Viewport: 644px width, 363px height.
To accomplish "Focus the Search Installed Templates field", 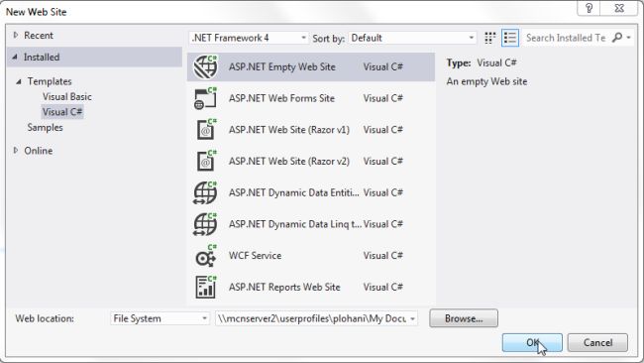I will [567, 38].
